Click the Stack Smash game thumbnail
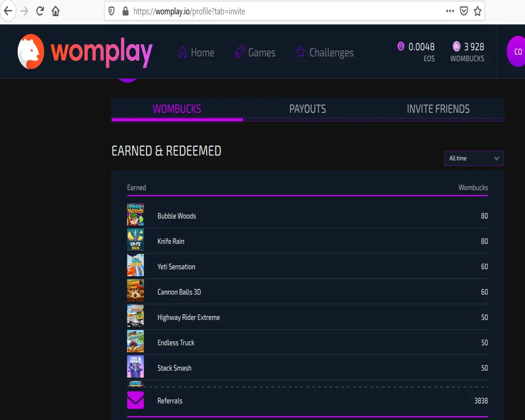The image size is (525, 420). [x=135, y=367]
